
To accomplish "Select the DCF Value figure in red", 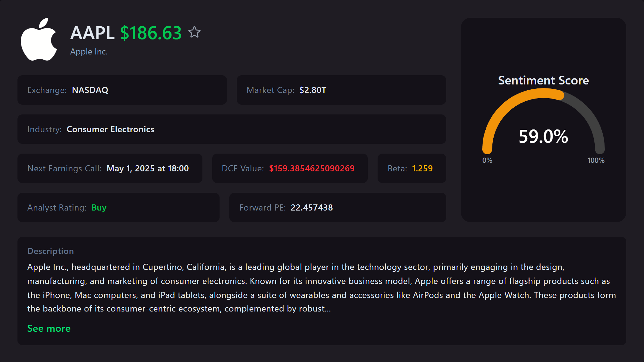I will (312, 168).
